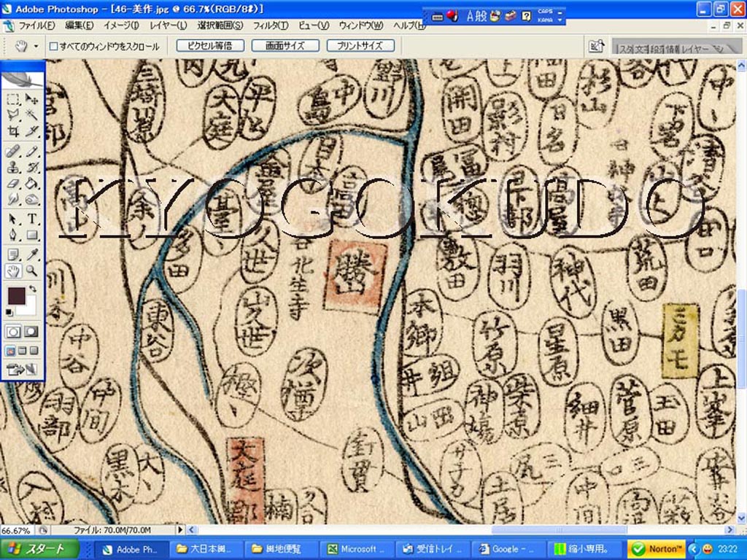Select the Slice tool
747x560 pixels.
click(x=31, y=130)
